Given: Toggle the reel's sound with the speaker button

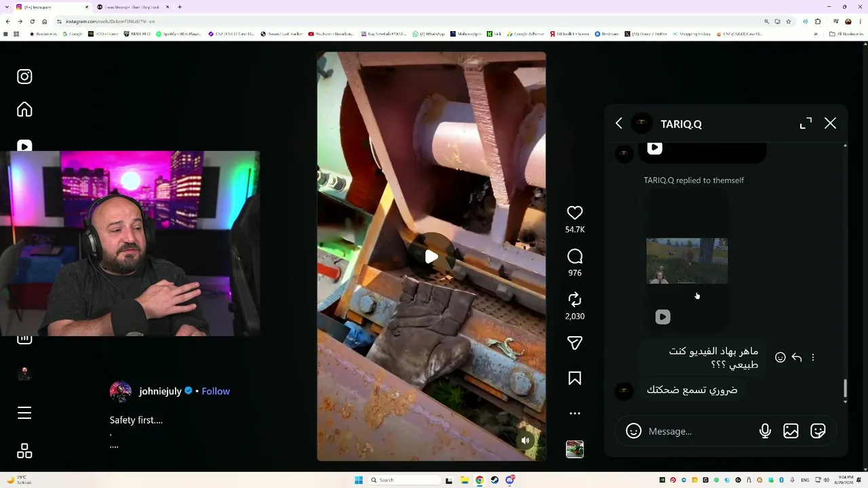Looking at the screenshot, I should [x=525, y=441].
